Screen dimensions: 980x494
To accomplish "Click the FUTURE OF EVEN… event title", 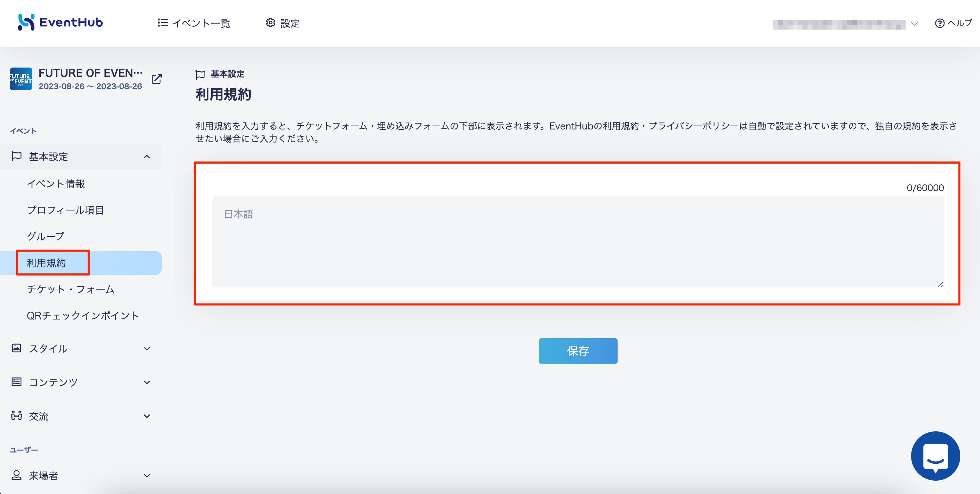I will click(91, 73).
